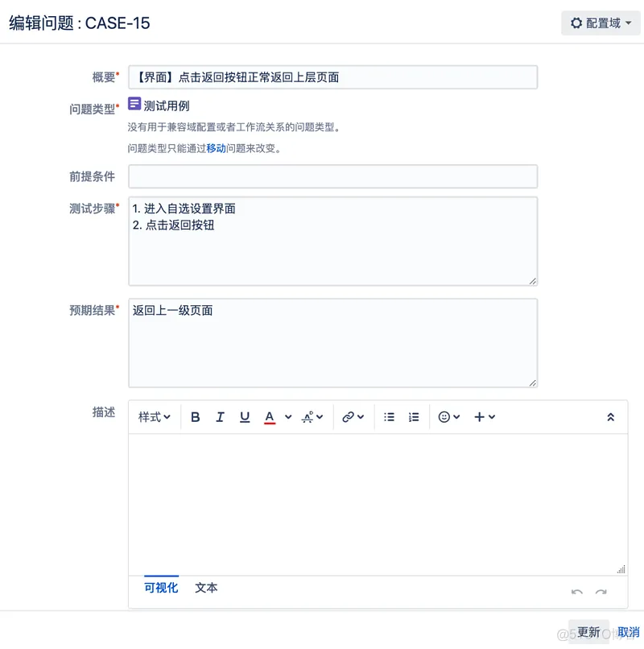Open the insert link menu
644x649 pixels.
(x=353, y=417)
